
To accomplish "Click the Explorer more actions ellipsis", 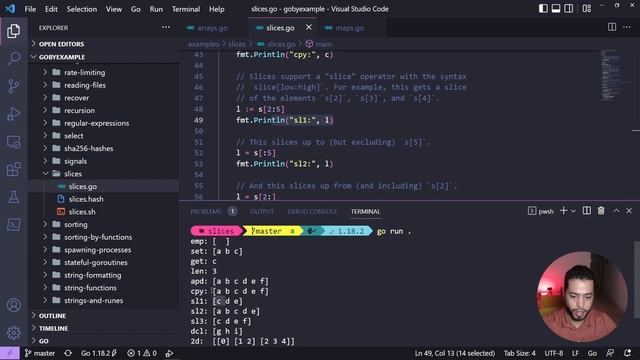I will (x=166, y=27).
